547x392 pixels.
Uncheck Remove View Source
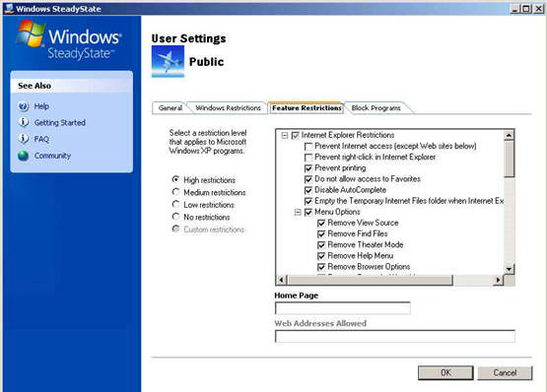click(x=321, y=223)
